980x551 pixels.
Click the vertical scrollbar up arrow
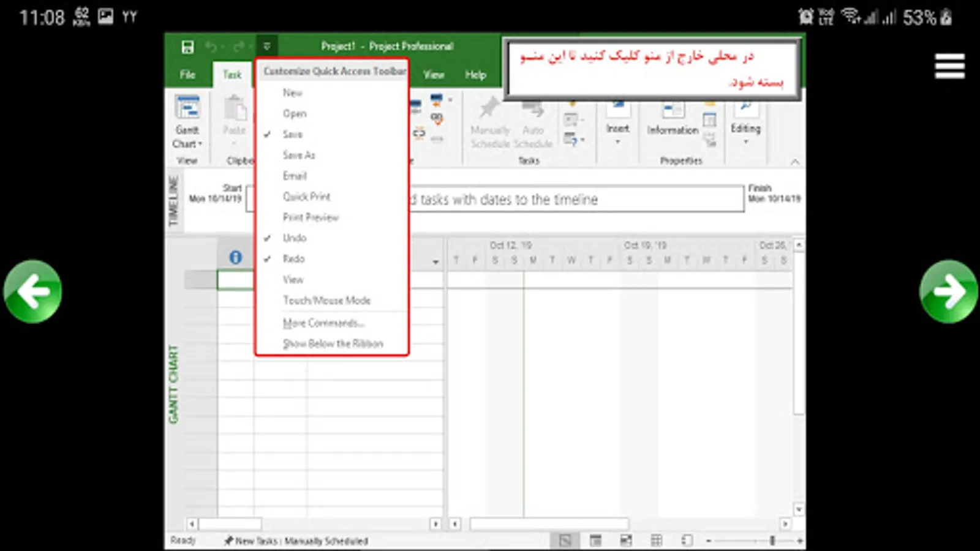[x=799, y=245]
